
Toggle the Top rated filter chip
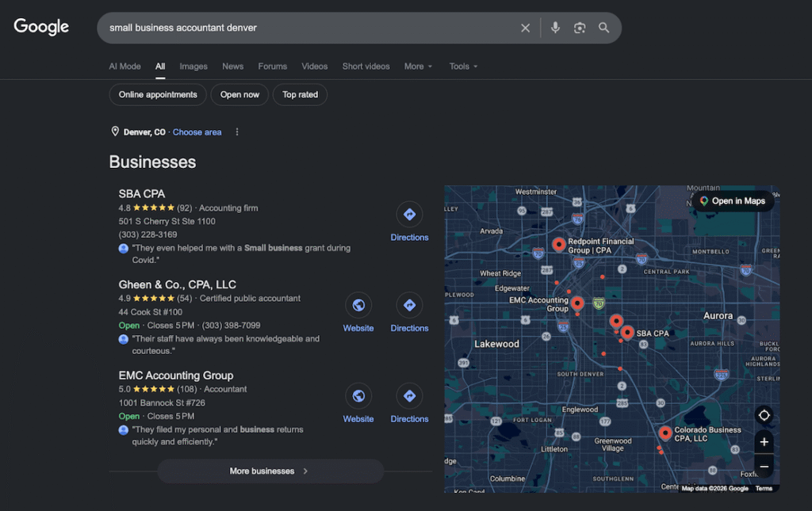[300, 94]
